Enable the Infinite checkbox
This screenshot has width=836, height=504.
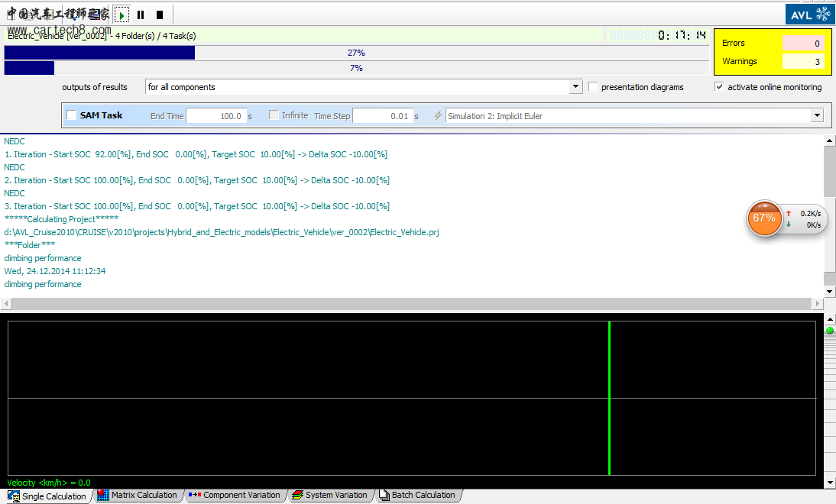pos(274,115)
